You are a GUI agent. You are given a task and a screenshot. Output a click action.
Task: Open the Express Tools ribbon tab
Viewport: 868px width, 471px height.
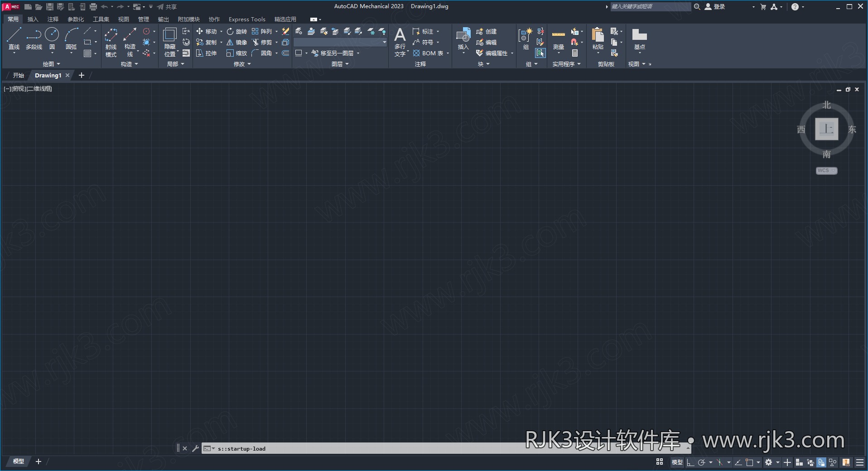[x=247, y=19]
